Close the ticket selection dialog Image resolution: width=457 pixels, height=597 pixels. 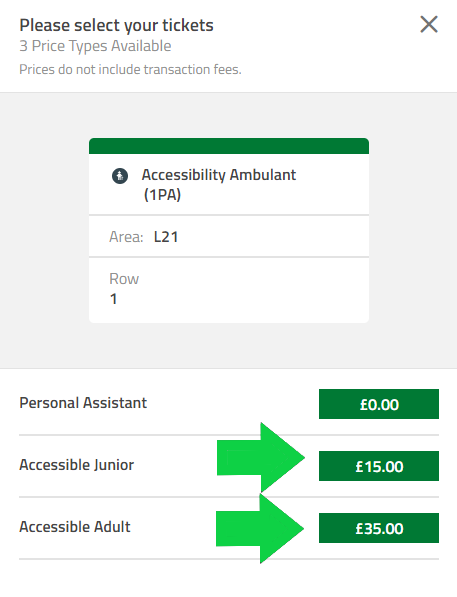[429, 25]
